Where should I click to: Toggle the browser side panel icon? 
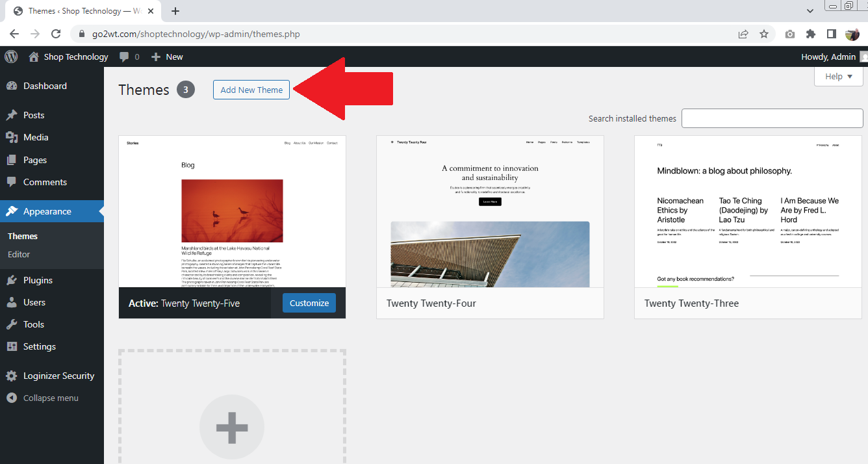pyautogui.click(x=831, y=34)
